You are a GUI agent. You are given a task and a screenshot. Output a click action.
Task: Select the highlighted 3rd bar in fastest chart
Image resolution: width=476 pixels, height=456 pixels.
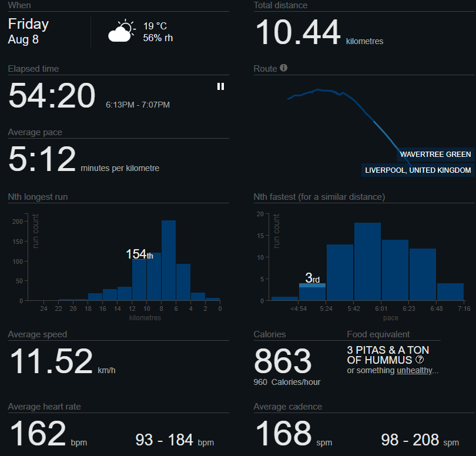312,291
